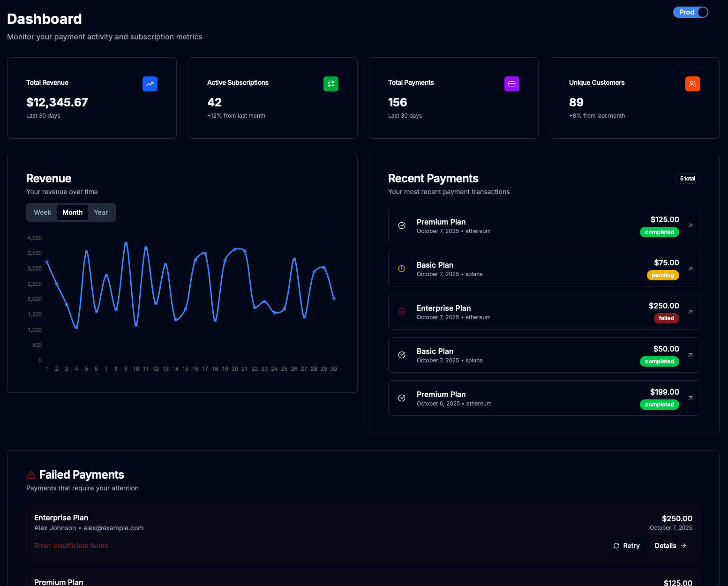Click the blue revenue trend icon

tap(150, 84)
